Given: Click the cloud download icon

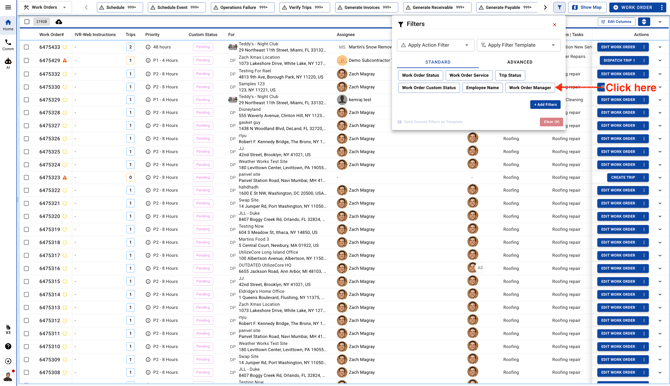Looking at the screenshot, I should tap(59, 21).
